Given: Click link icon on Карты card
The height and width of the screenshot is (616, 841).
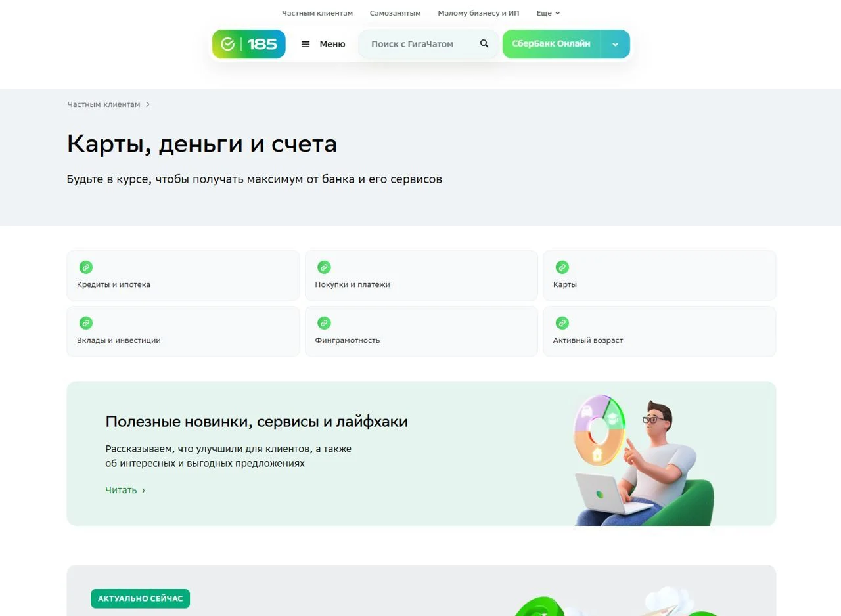Looking at the screenshot, I should [562, 267].
